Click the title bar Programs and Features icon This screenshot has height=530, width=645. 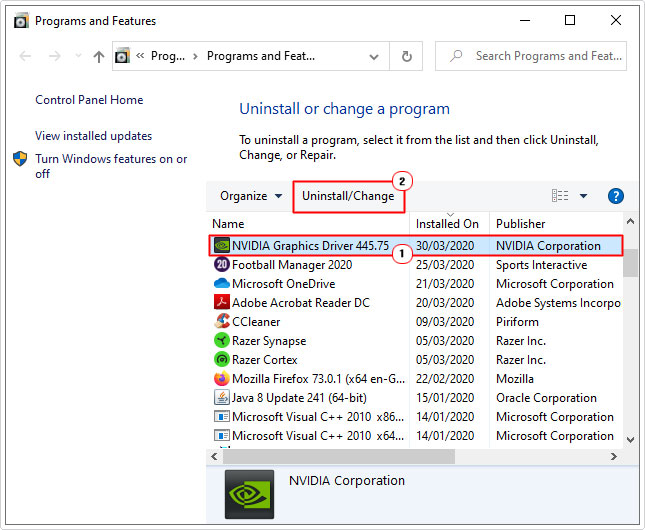pyautogui.click(x=21, y=21)
